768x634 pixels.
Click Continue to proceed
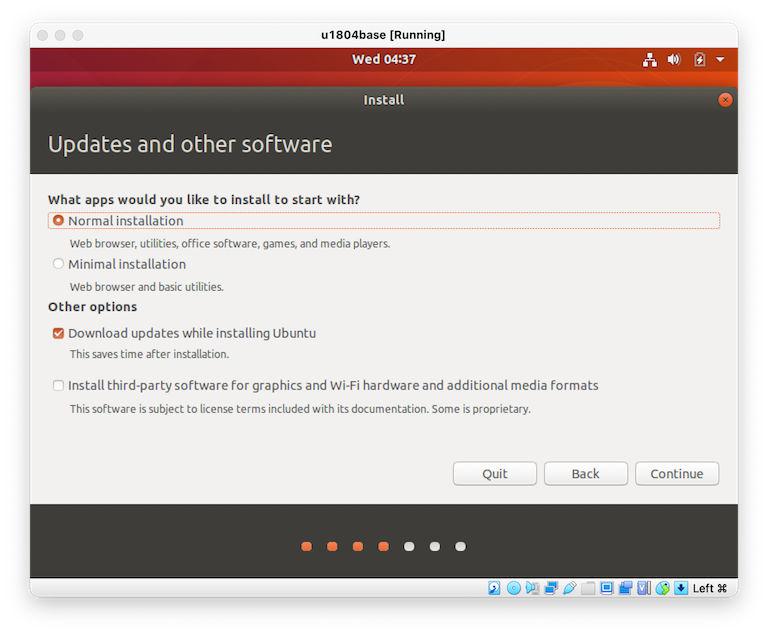pyautogui.click(x=677, y=473)
